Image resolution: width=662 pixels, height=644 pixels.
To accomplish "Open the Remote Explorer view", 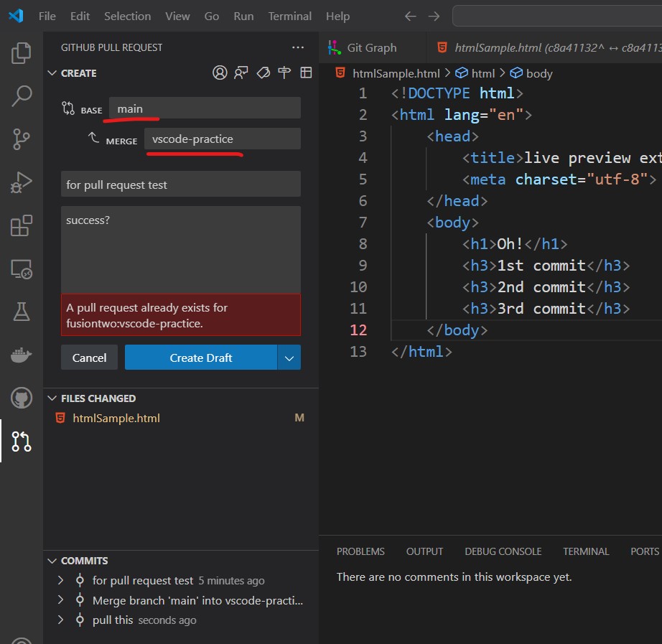I will click(x=21, y=269).
